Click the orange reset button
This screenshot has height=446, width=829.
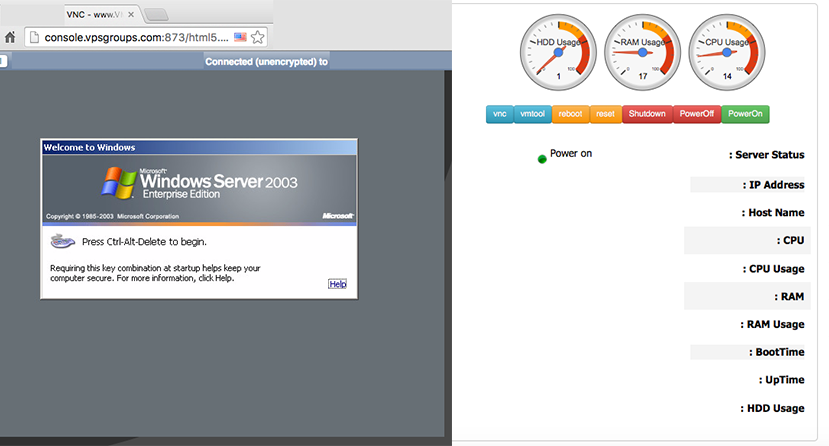click(x=605, y=114)
